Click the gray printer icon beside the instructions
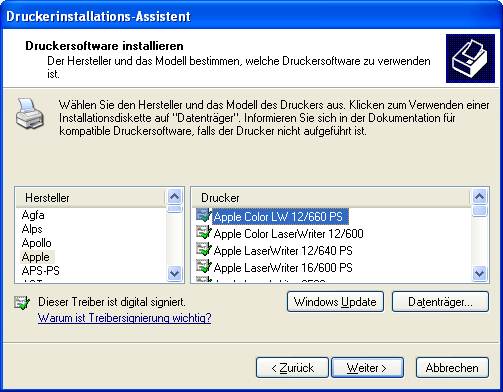Viewport: 503px width, 392px height. point(29,113)
